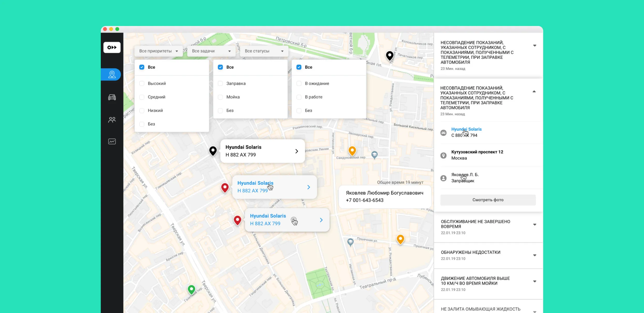Click the school marker near Сандуновский пер.
The height and width of the screenshot is (313, 644).
pyautogui.click(x=374, y=155)
